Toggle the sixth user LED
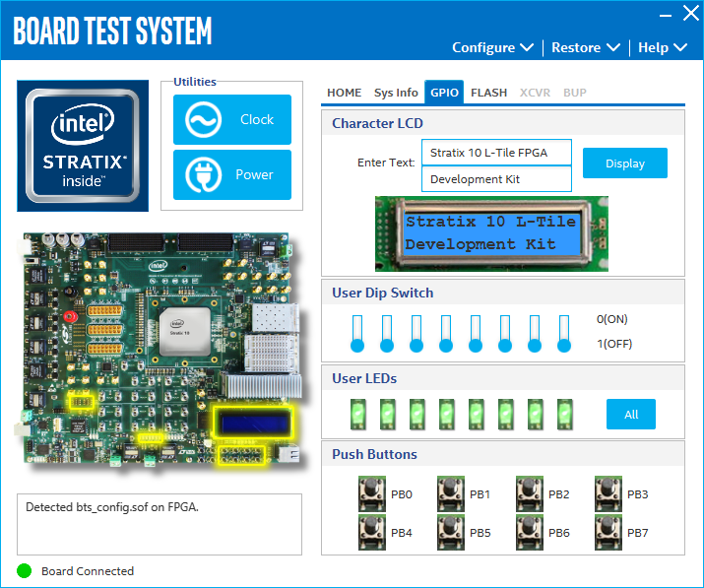The image size is (704, 588). (506, 414)
